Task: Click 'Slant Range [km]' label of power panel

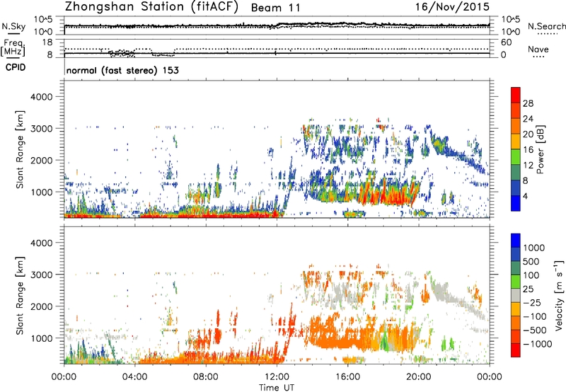Action: pyautogui.click(x=20, y=149)
